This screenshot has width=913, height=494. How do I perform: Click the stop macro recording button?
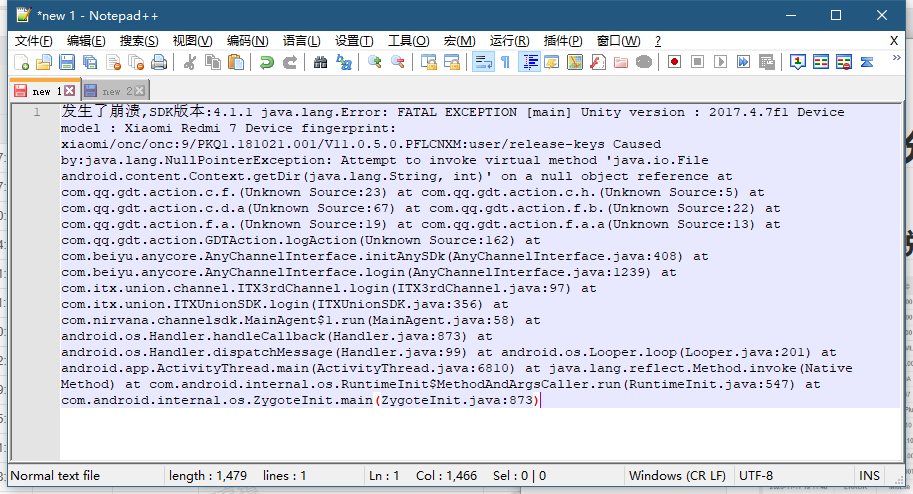click(x=698, y=62)
